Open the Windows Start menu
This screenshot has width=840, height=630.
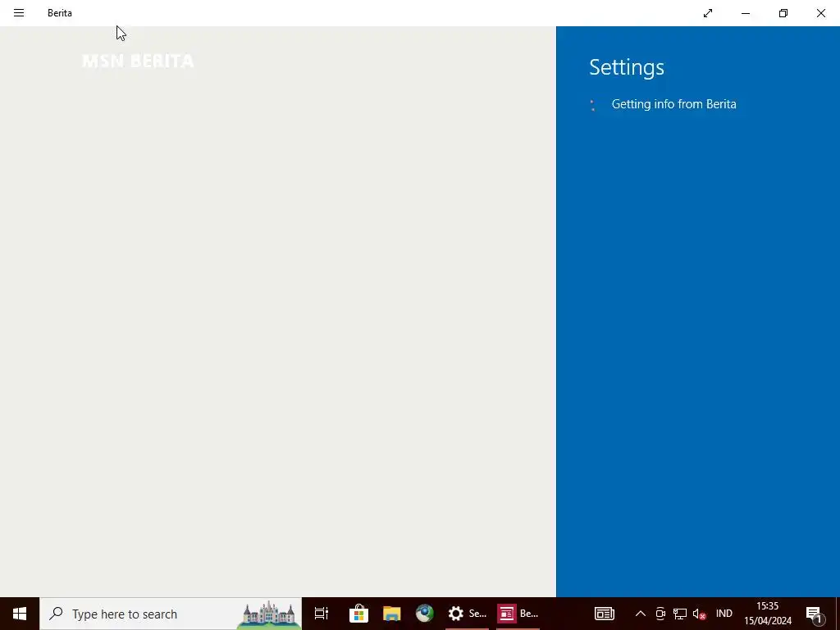20,614
